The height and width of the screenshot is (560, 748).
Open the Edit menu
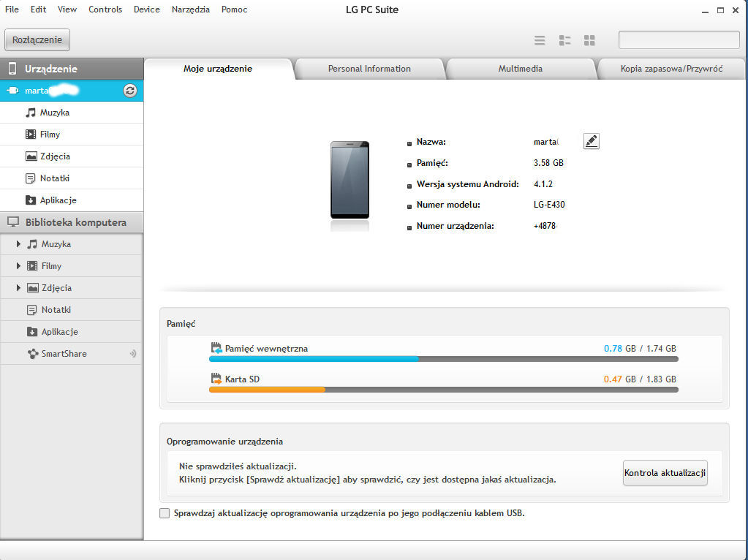(x=38, y=10)
